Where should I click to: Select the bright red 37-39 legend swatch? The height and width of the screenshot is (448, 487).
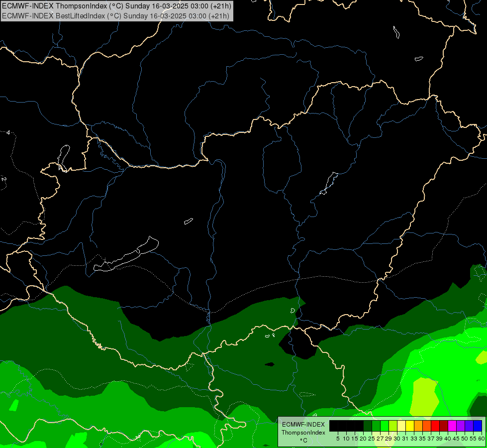point(435,426)
